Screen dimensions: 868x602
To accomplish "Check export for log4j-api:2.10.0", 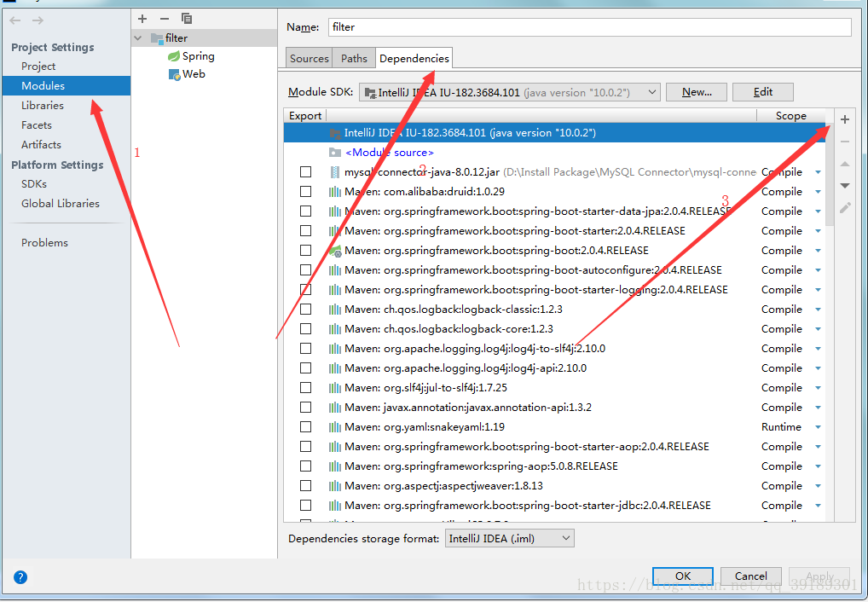I will point(305,368).
